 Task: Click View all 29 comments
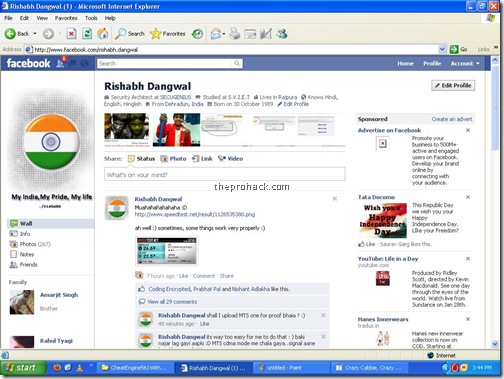tap(172, 302)
